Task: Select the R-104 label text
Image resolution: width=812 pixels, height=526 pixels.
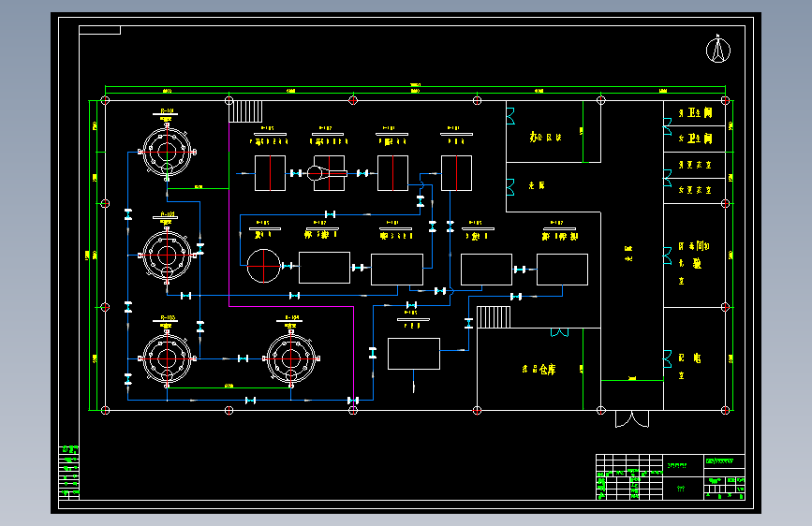Action: (291, 317)
